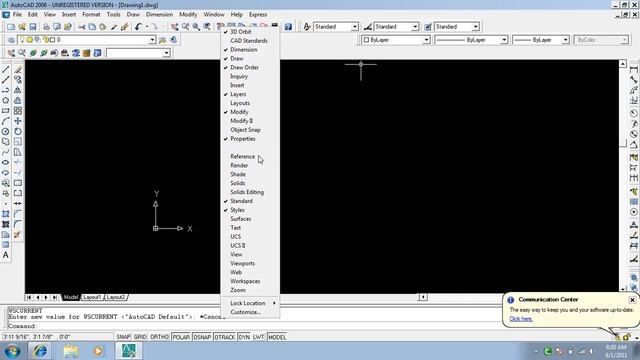The width and height of the screenshot is (640, 360).
Task: Toggle OSNAP in status bar
Action: click(x=202, y=337)
